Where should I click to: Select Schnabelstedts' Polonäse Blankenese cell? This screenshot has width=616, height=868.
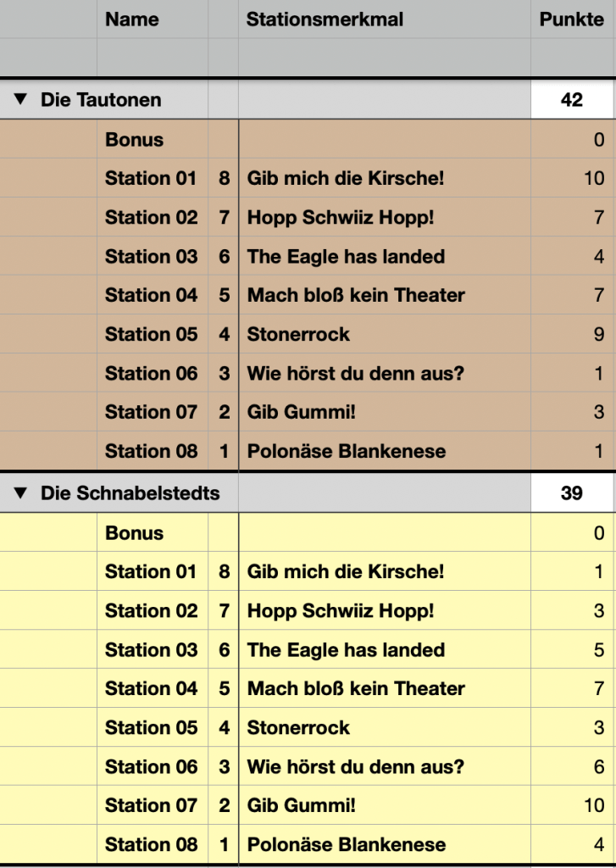347,844
